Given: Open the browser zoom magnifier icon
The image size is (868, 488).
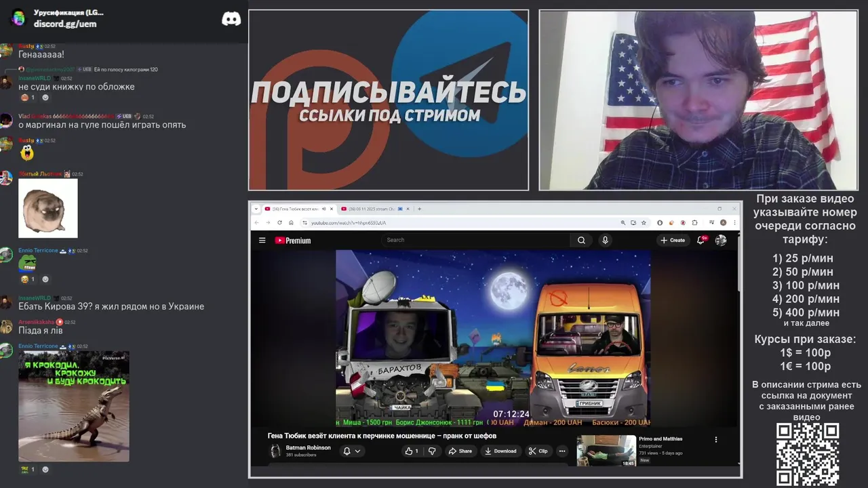Looking at the screenshot, I should tap(623, 222).
